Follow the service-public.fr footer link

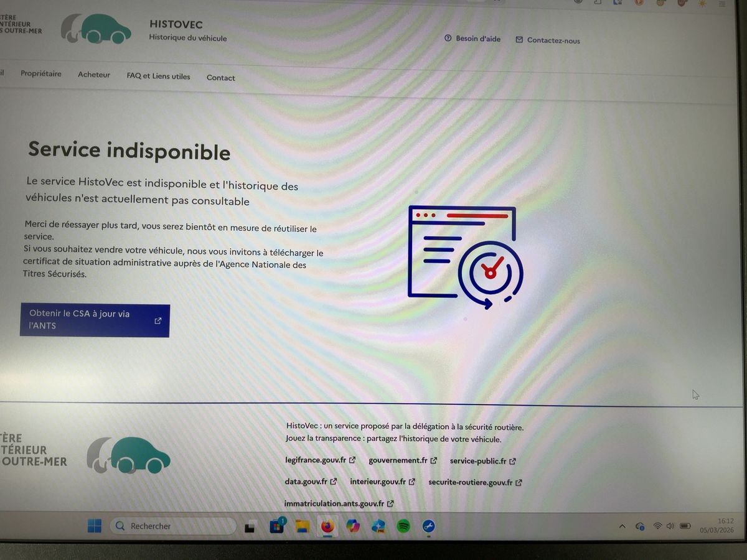(483, 461)
